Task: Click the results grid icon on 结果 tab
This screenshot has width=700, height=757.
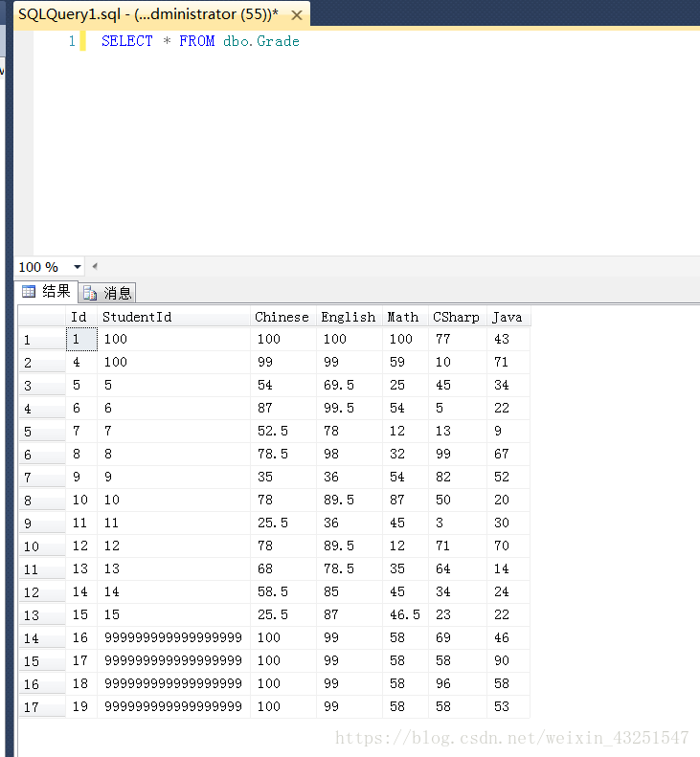Action: tap(29, 291)
